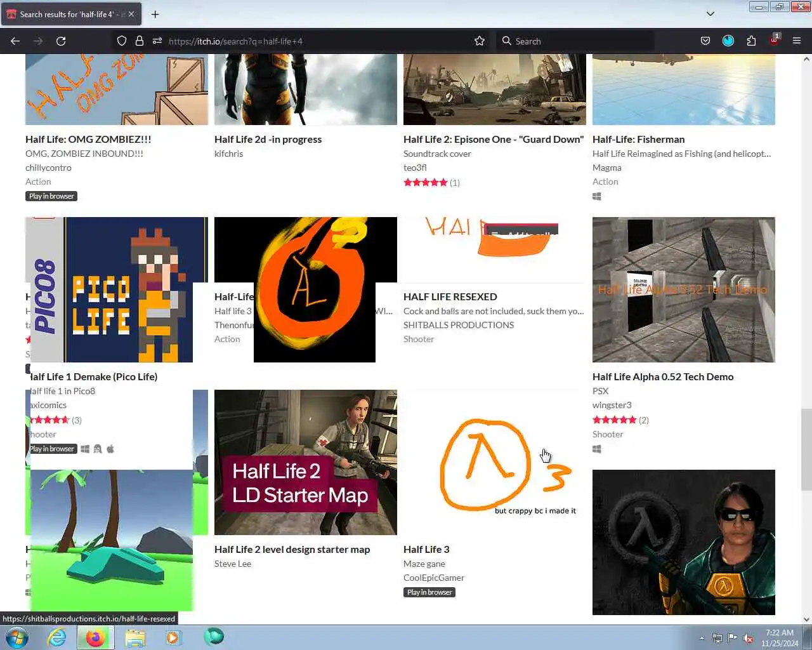Click the scrollbar up arrow
This screenshot has height=650, width=812.
[x=806, y=59]
